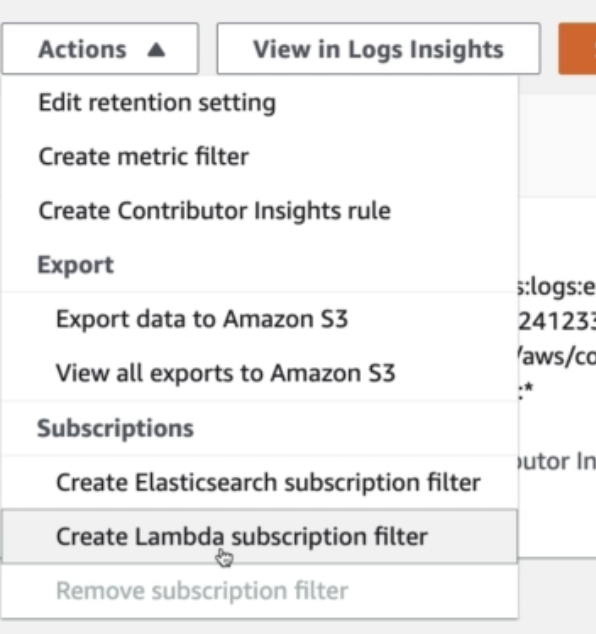Open View in Logs Insights
596x634 pixels.
[x=378, y=49]
